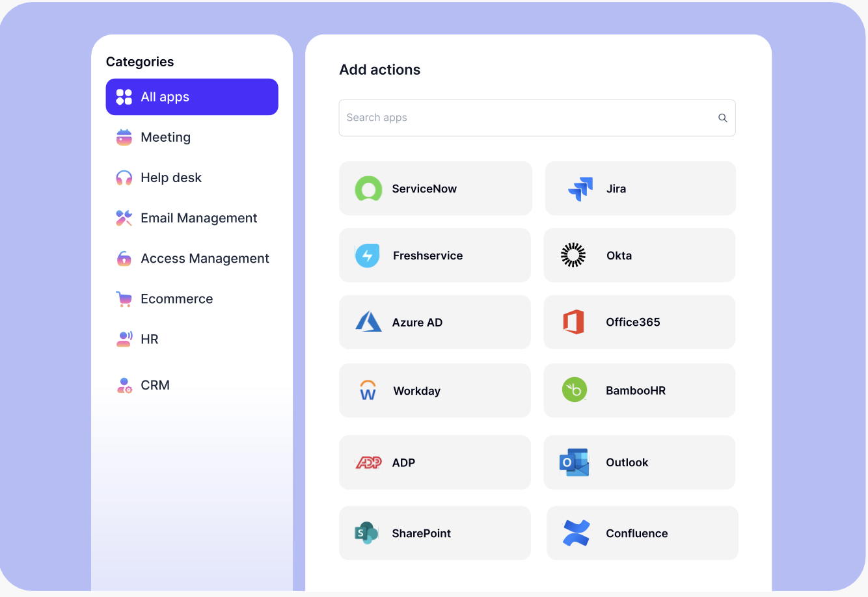Select the Office365 app by its name
The height and width of the screenshot is (597, 868).
[x=633, y=322]
